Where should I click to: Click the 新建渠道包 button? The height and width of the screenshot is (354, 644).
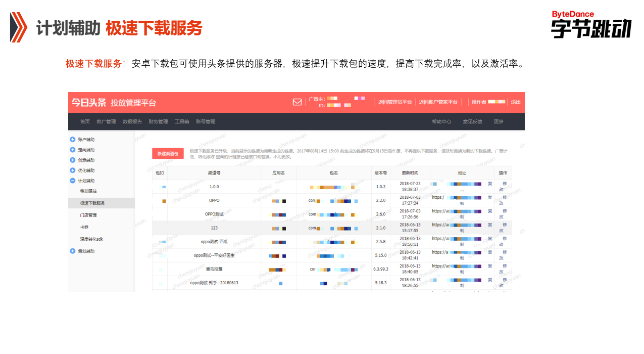pos(168,153)
